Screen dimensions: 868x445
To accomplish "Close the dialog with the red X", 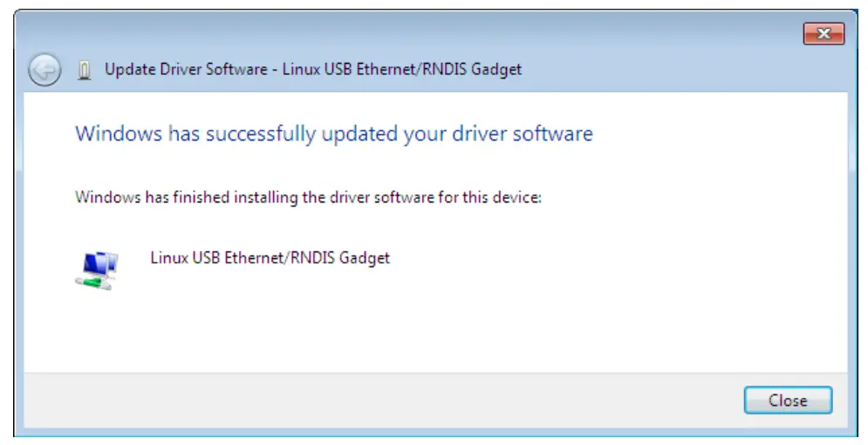I will 823,35.
